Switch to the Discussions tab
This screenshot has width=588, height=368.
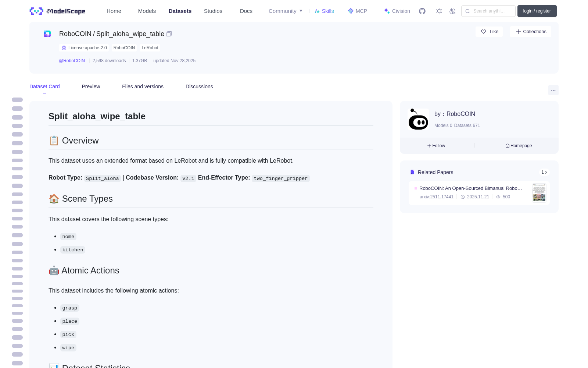(x=199, y=86)
